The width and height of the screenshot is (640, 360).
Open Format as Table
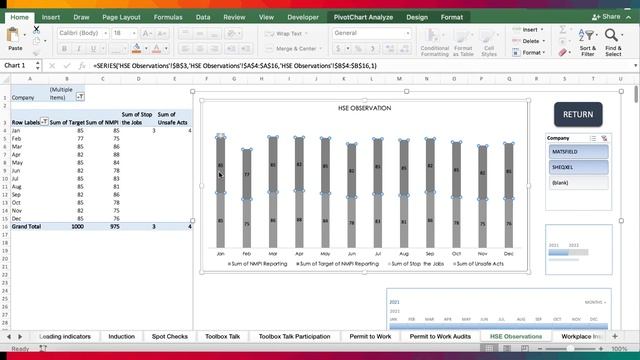point(463,42)
